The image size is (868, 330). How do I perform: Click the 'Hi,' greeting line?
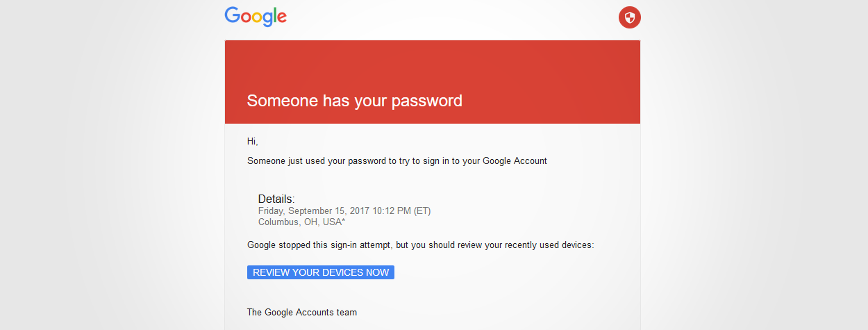pos(253,142)
